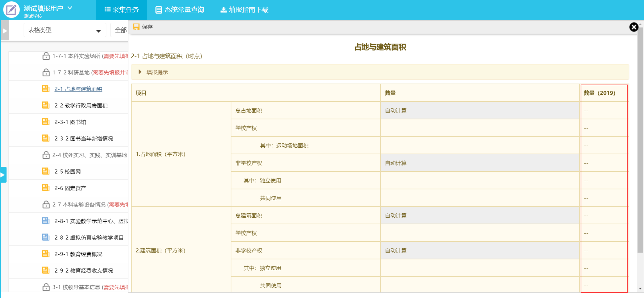Screen dimensions: 644x298
Task: Click the orange save disk icon
Action: tap(136, 27)
